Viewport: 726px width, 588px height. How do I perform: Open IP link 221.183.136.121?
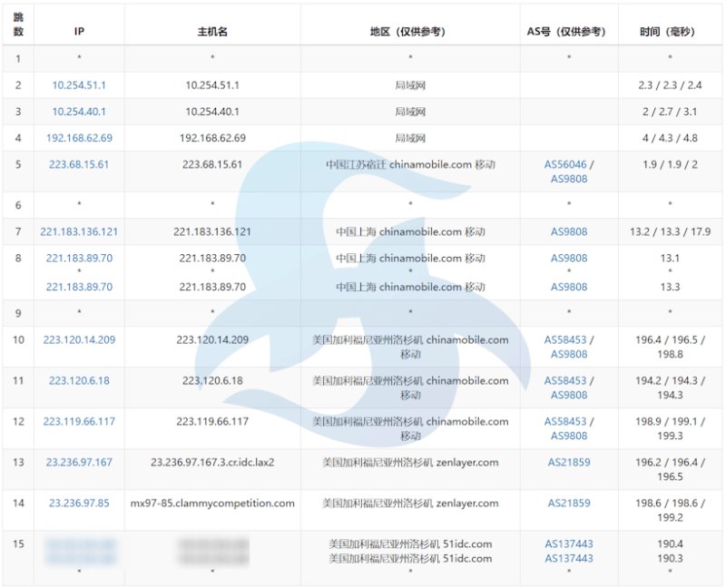79,231
